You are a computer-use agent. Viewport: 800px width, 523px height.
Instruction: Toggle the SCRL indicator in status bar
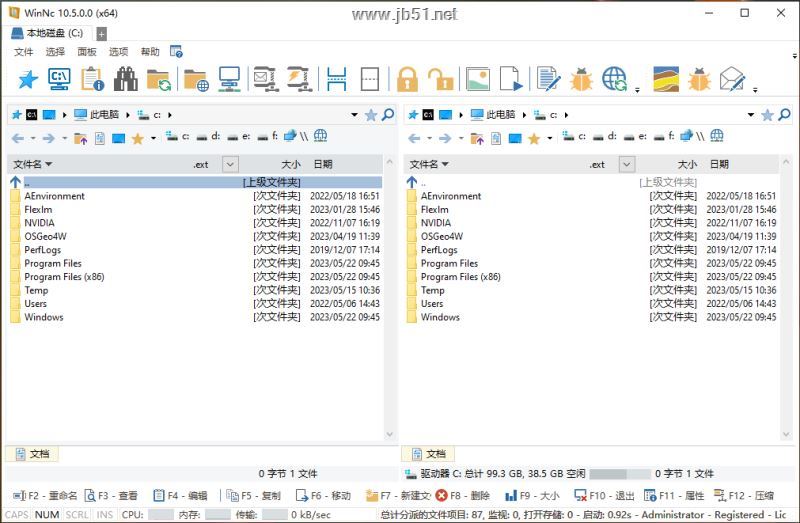77,514
